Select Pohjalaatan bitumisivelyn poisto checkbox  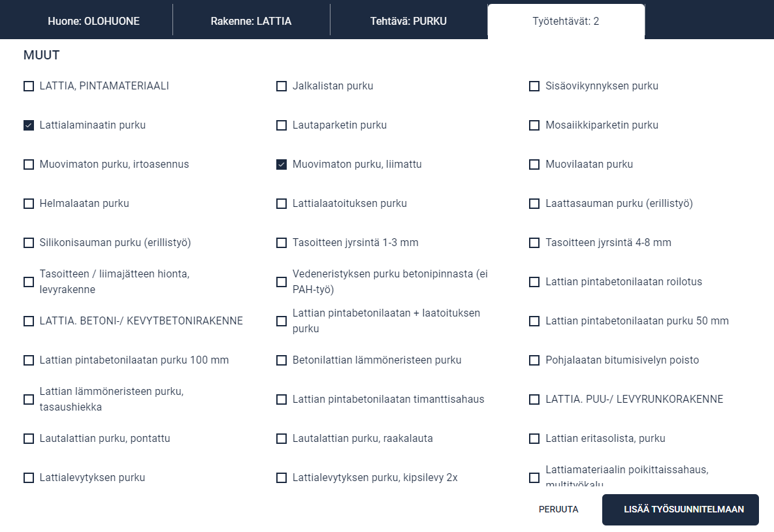pyautogui.click(x=534, y=360)
